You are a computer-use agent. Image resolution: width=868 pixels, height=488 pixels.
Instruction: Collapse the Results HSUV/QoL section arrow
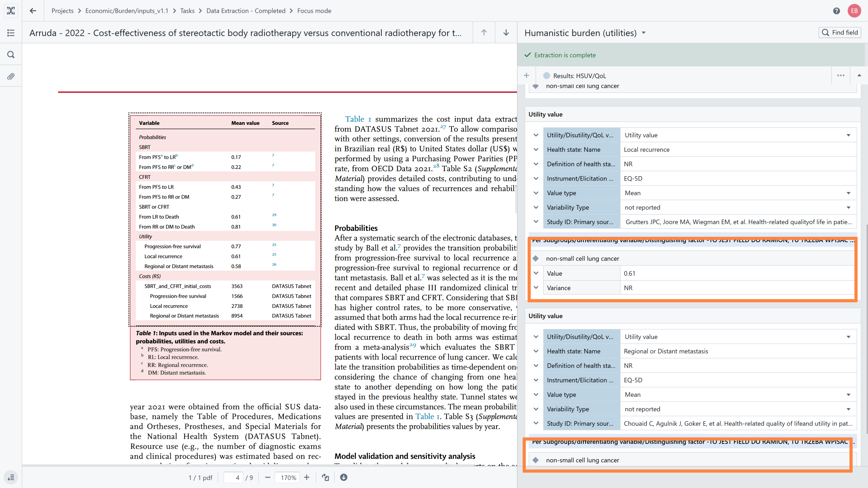(859, 75)
